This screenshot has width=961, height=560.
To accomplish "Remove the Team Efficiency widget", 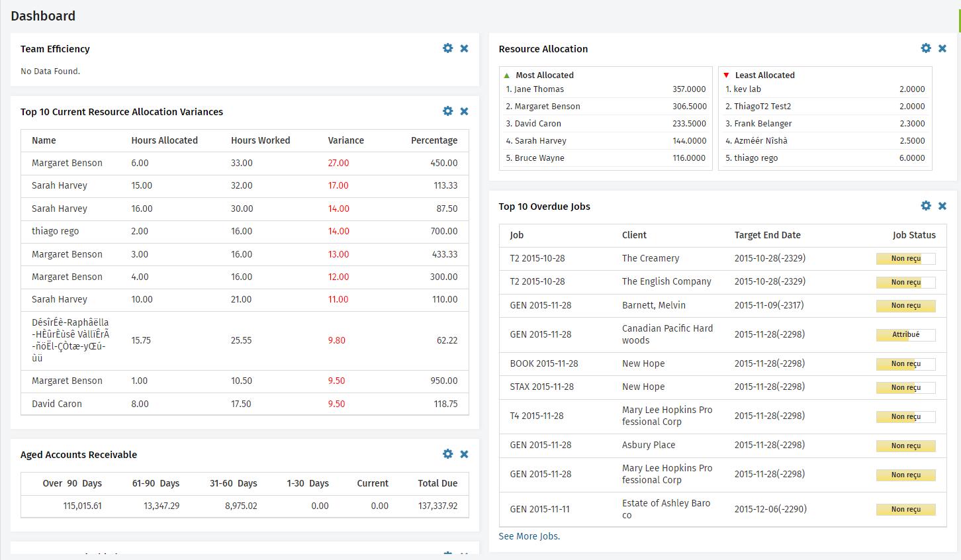I will point(464,48).
